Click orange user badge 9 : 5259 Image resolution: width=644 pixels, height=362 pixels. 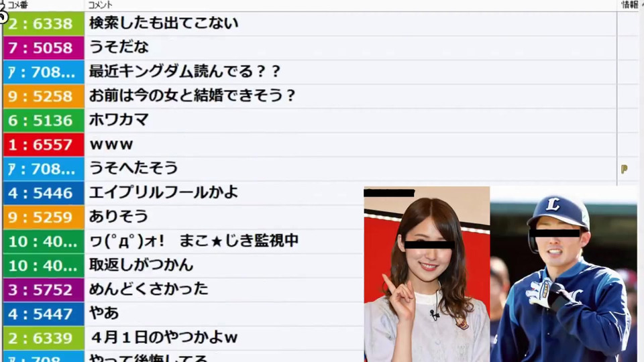click(43, 217)
